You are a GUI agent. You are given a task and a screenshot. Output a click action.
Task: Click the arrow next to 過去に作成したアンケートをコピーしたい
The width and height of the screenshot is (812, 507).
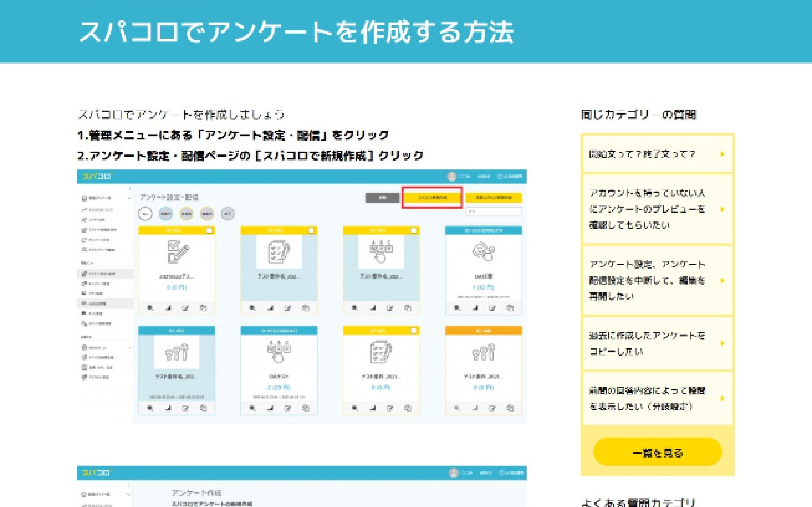(x=722, y=343)
